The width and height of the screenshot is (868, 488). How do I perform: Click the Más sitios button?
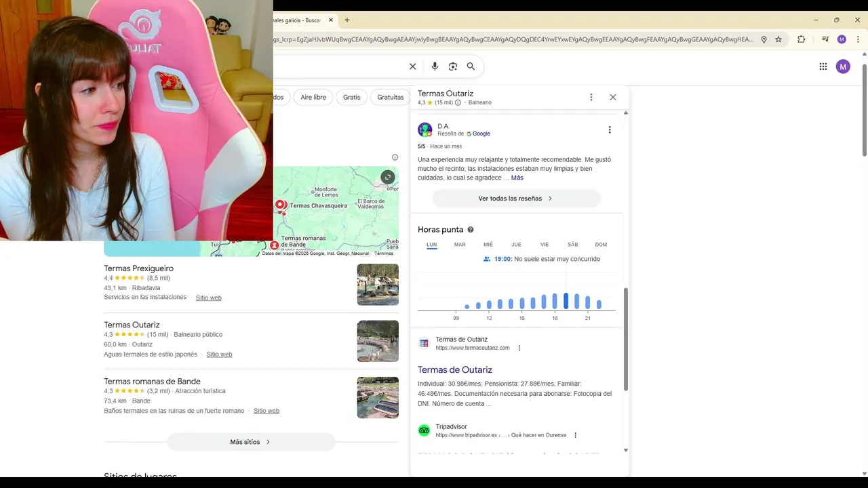click(x=251, y=442)
